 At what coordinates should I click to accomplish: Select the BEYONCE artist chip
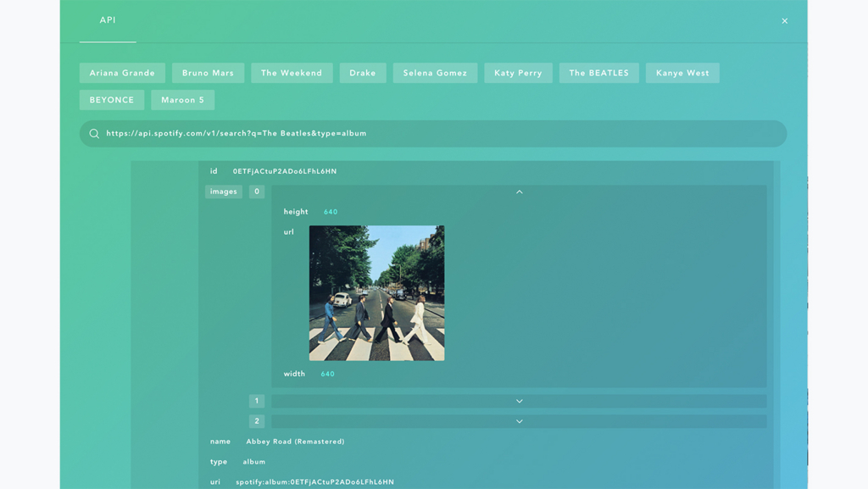coord(112,100)
